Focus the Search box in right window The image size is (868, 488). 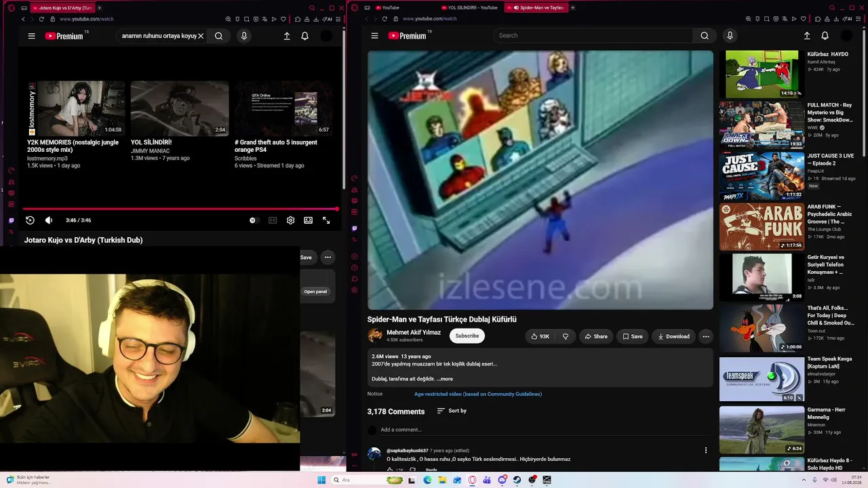point(593,35)
